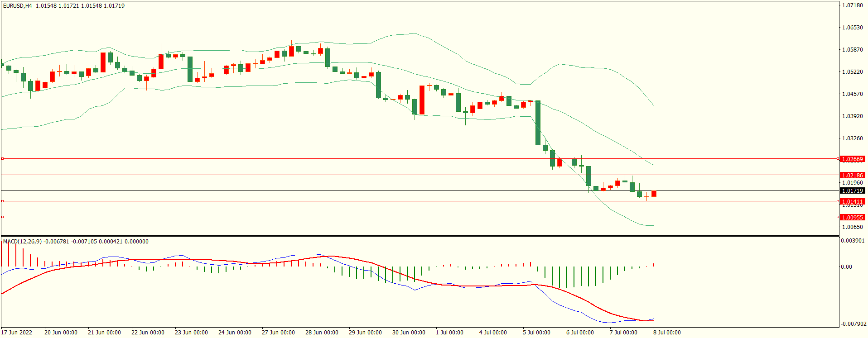This screenshot has height=338, width=868.
Task: Click the 1.05220 price axis label
Action: pyautogui.click(x=852, y=72)
